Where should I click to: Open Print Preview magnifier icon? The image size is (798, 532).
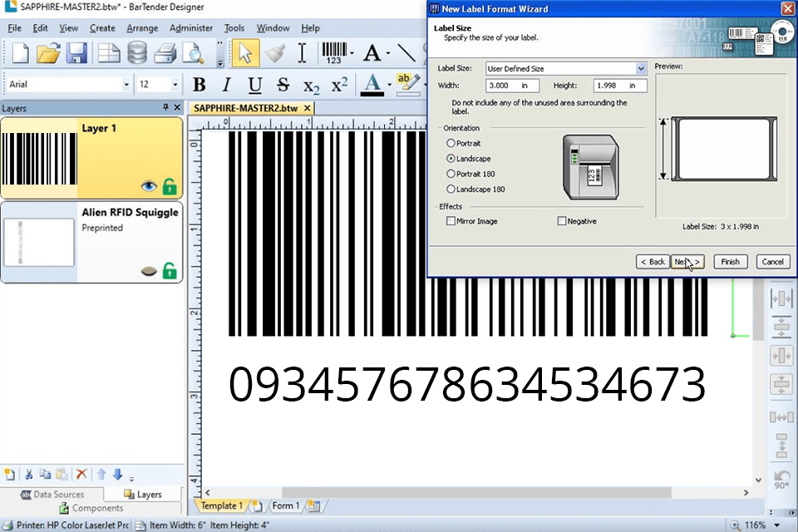point(194,53)
